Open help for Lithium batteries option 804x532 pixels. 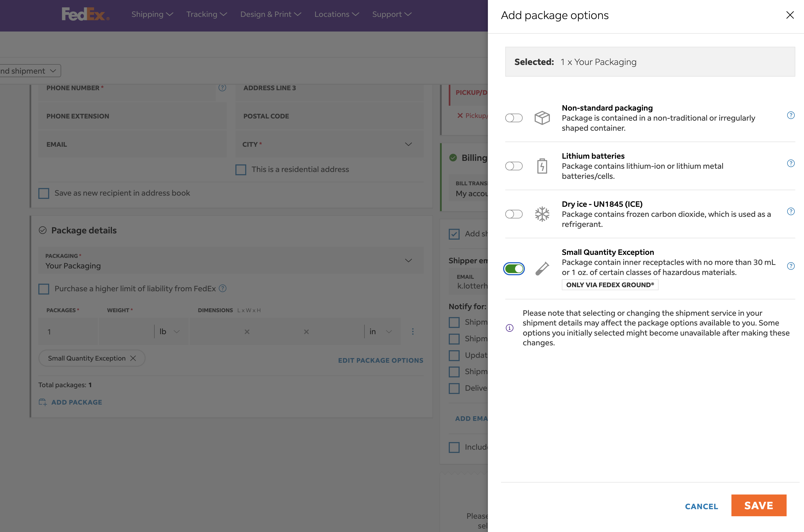point(791,164)
